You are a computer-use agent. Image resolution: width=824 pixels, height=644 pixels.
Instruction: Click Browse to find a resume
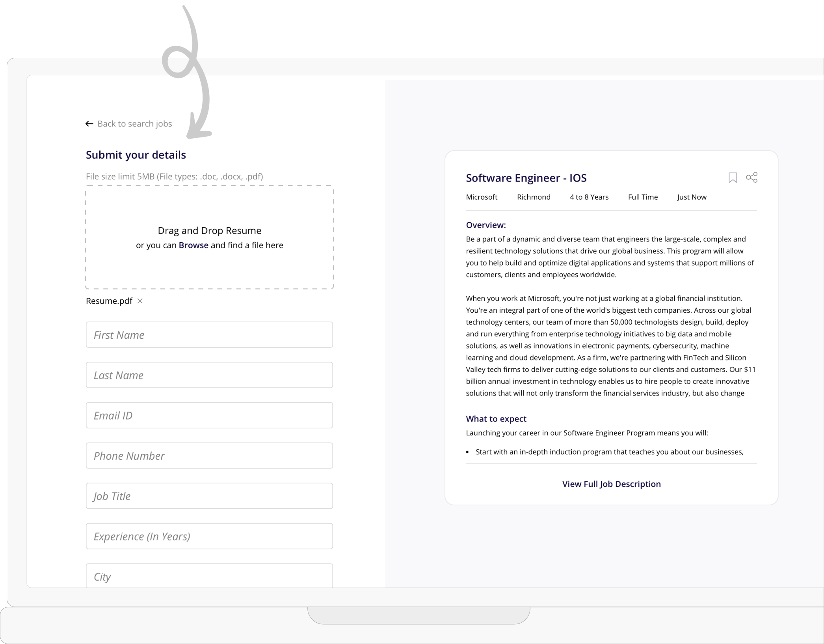tap(193, 245)
